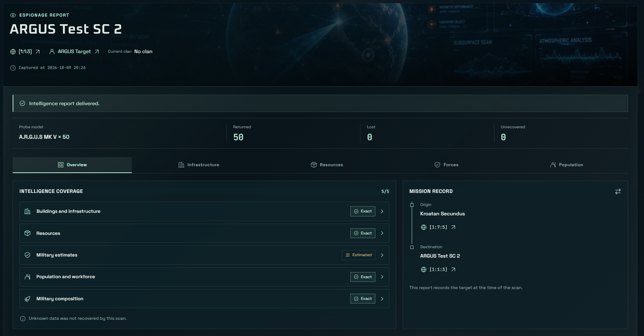Open the ARGUS Target player profile link
The image size is (644, 336).
tap(74, 52)
